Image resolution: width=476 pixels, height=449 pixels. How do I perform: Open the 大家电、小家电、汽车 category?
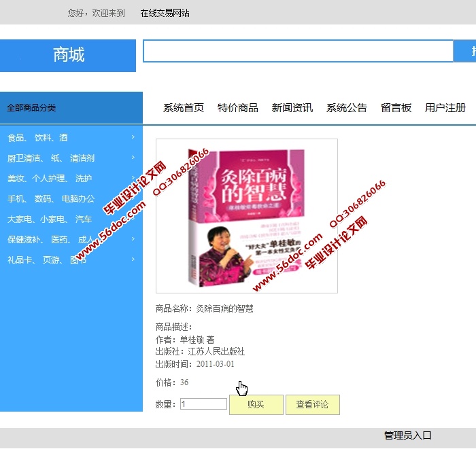pos(49,219)
